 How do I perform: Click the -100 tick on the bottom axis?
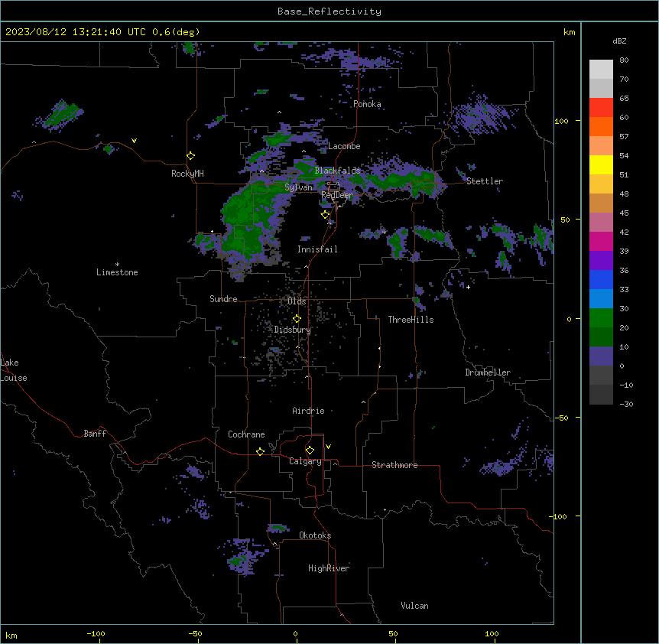click(96, 633)
